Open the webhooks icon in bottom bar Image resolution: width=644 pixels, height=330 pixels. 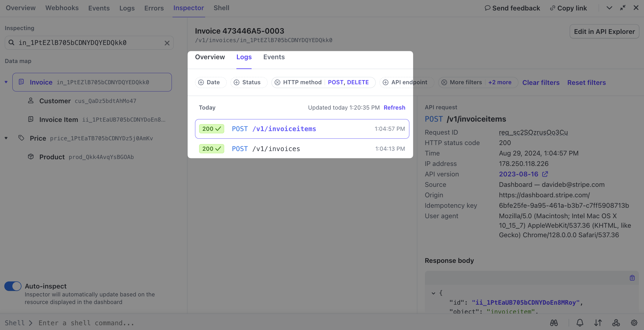point(616,323)
